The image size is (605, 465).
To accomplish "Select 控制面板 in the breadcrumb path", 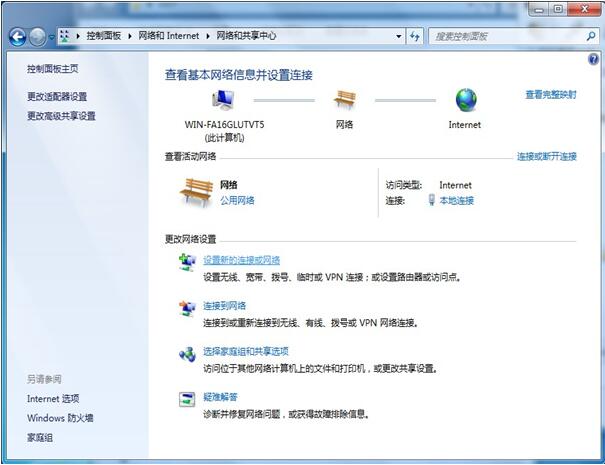I will pyautogui.click(x=103, y=36).
